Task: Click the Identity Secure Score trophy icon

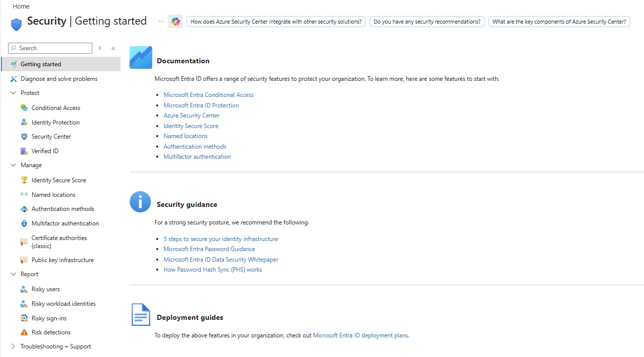Action: pos(24,180)
